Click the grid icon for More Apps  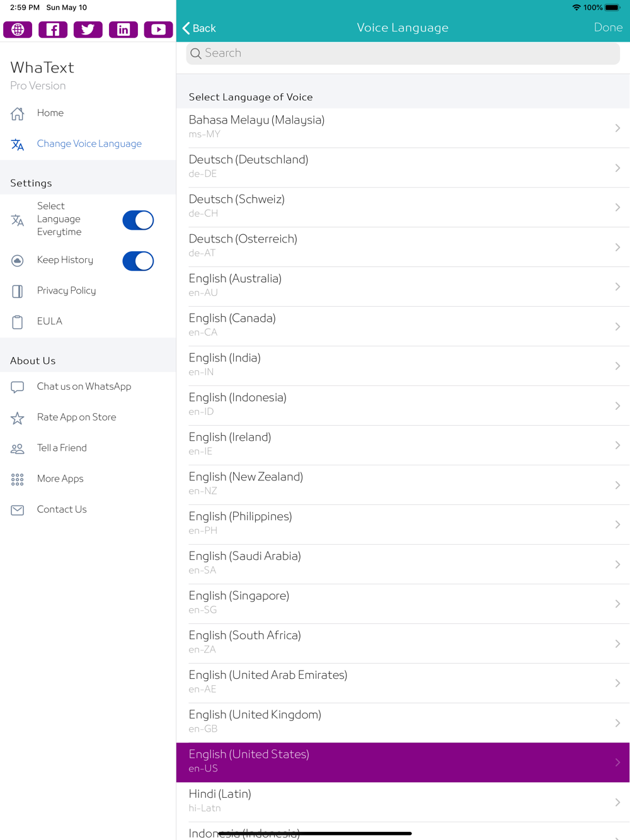point(18,480)
